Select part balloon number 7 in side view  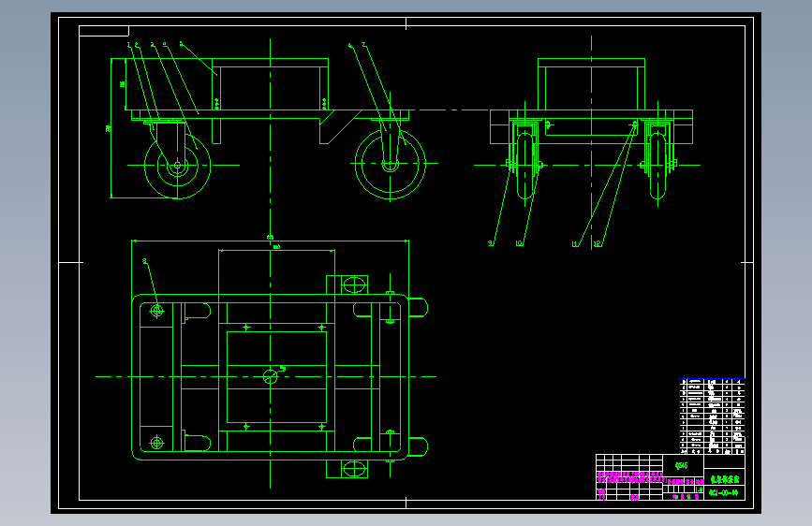364,45
